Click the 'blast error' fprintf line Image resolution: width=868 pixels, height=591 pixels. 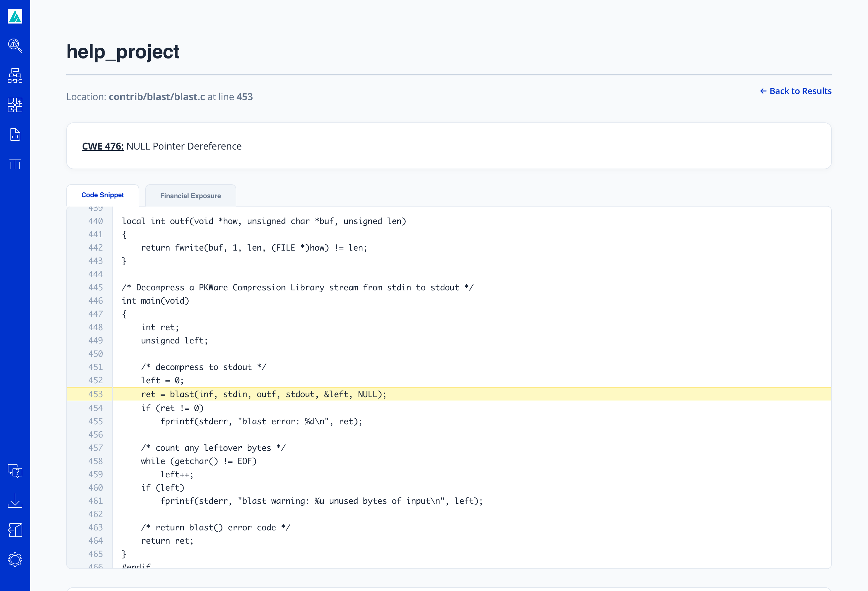261,422
